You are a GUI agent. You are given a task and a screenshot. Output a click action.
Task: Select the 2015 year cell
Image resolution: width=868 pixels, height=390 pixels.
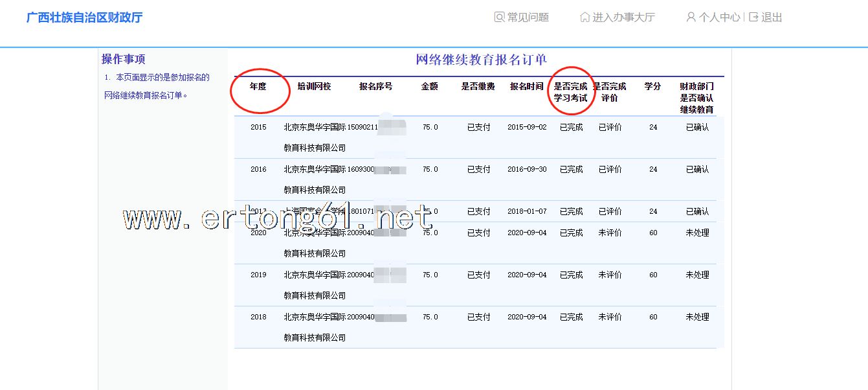(258, 128)
